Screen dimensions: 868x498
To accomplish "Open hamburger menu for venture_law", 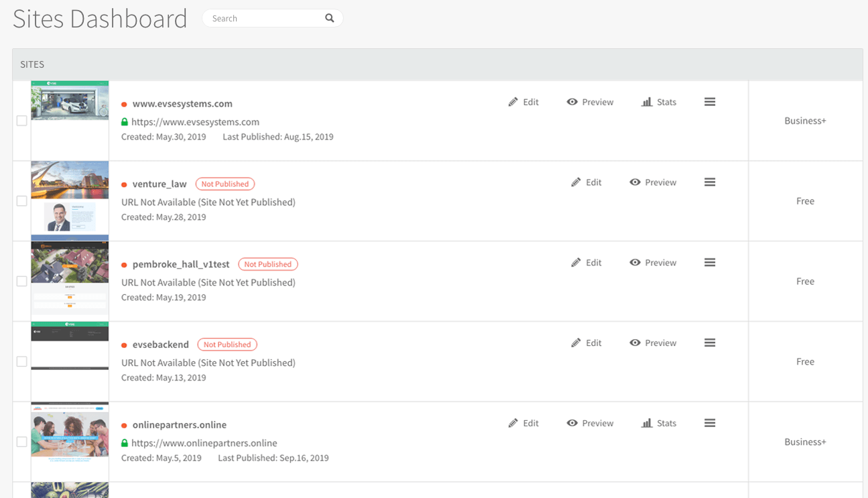I will click(x=710, y=182).
